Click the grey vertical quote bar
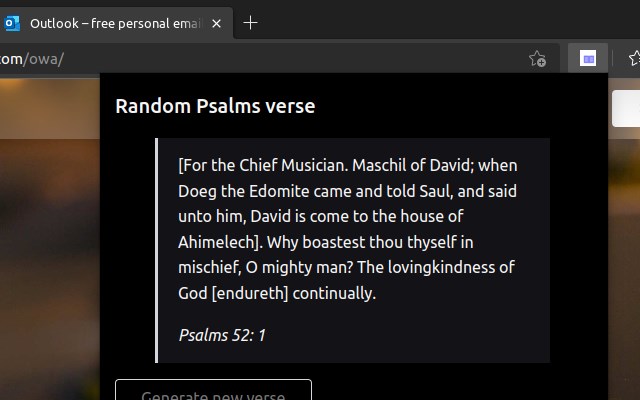 pos(157,250)
